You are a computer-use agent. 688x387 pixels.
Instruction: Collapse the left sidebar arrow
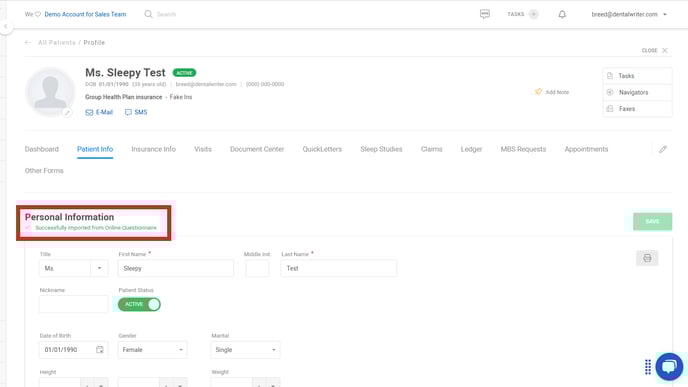click(6, 26)
